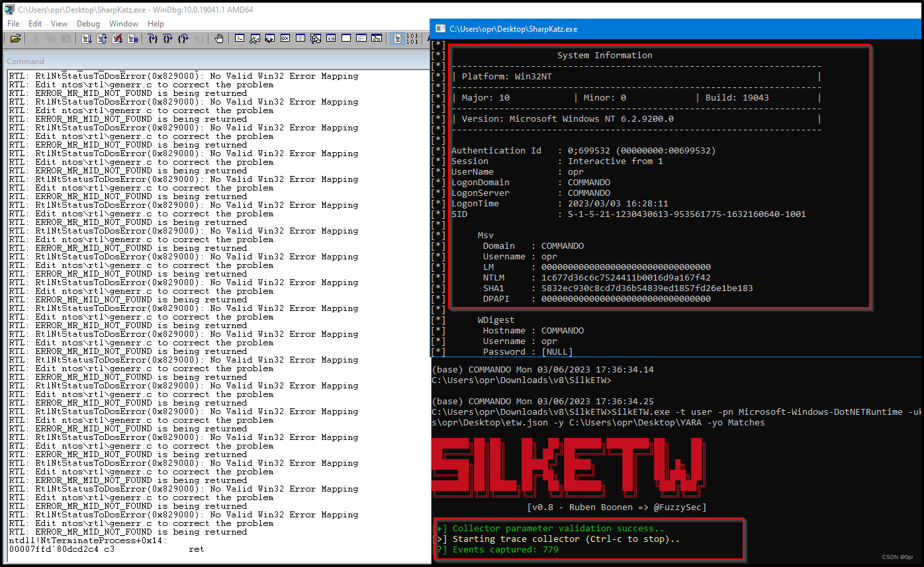Open the File menu in WinDbg
924x567 pixels.
(x=13, y=23)
